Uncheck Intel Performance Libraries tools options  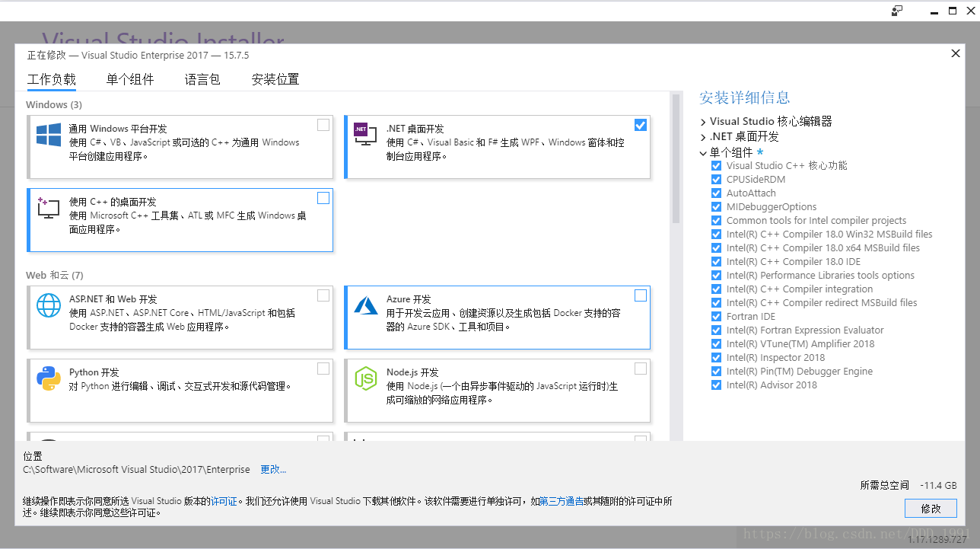pyautogui.click(x=716, y=276)
